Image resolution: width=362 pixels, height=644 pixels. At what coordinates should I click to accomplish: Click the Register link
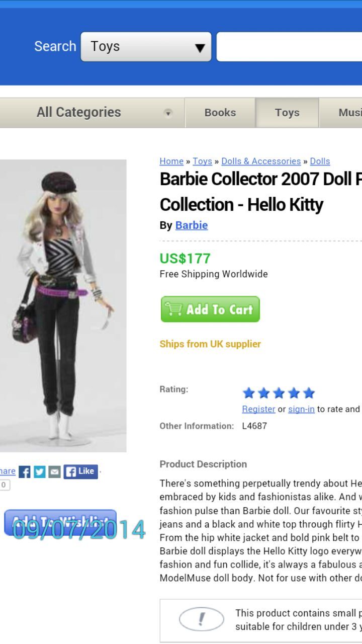[x=258, y=409]
